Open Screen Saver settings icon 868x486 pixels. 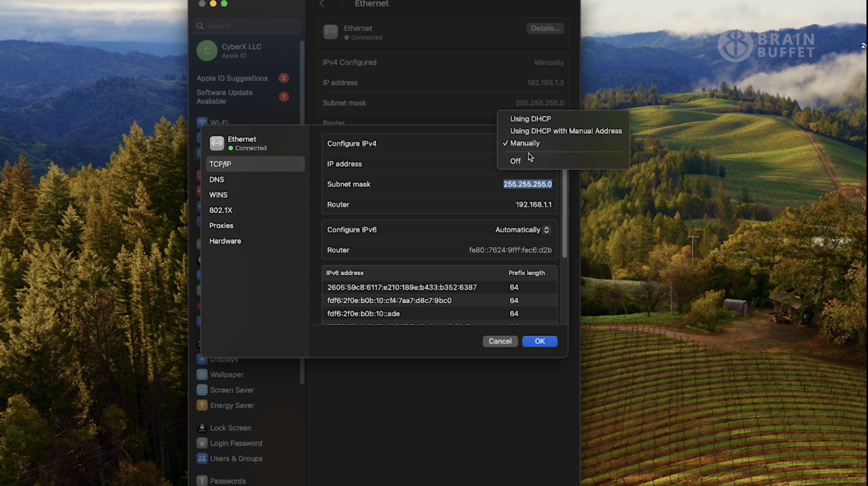pos(202,390)
